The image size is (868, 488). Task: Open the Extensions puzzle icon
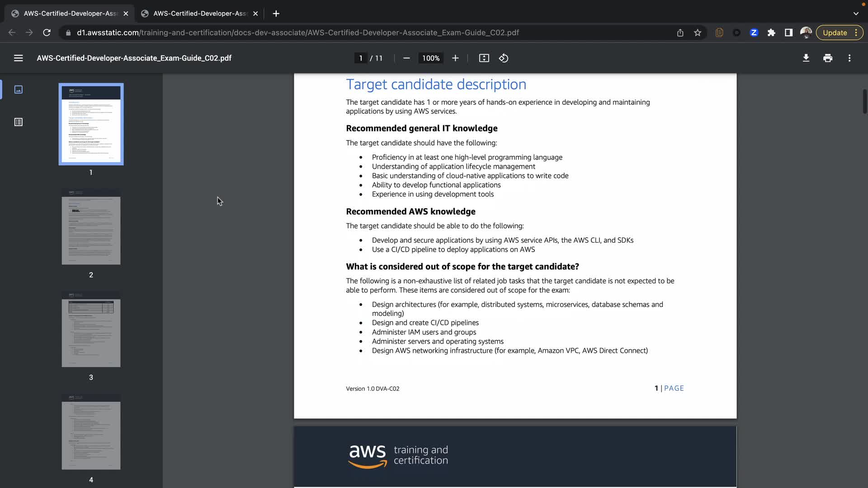click(771, 33)
